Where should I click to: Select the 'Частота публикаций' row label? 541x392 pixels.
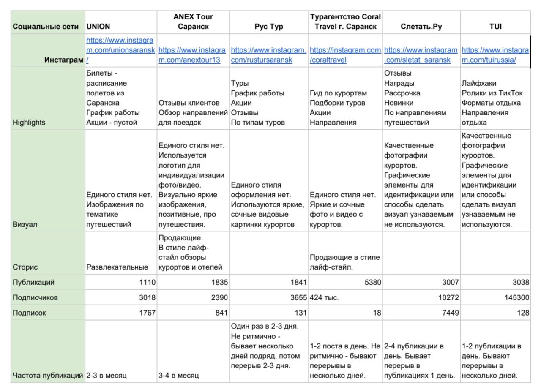pyautogui.click(x=48, y=351)
